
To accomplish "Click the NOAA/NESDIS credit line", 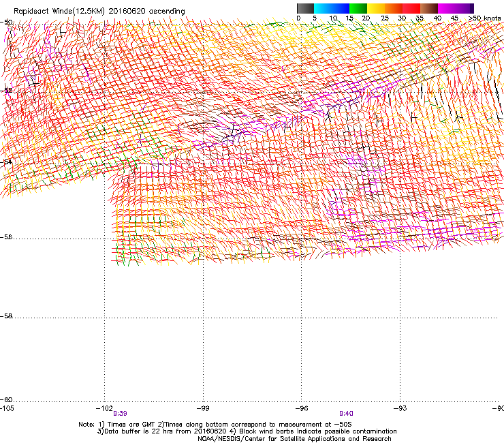I will pos(294,438).
